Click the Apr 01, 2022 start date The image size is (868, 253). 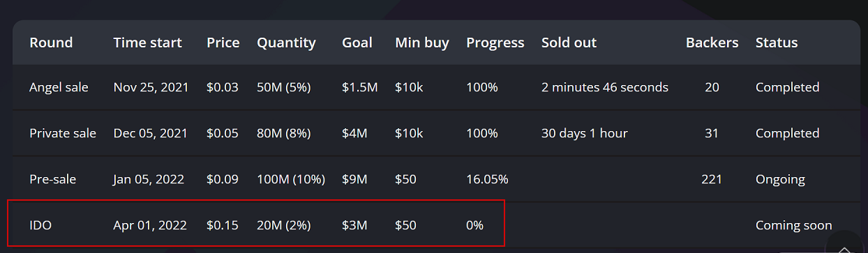point(150,225)
